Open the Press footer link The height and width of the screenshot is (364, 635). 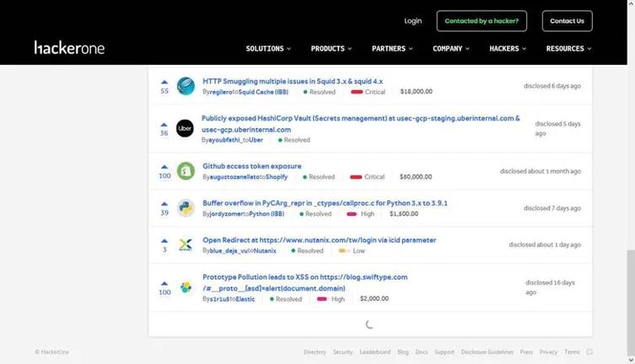click(526, 352)
